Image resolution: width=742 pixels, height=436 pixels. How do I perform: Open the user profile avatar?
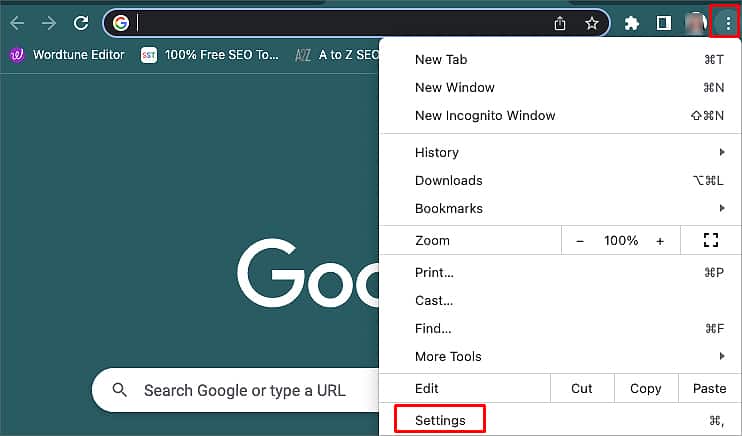[696, 23]
